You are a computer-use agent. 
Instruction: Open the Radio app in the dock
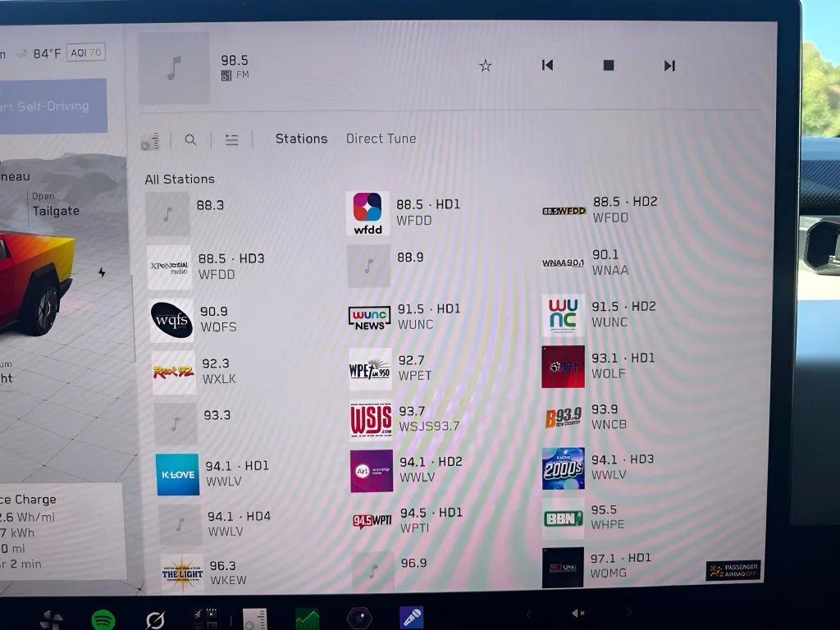click(x=254, y=619)
